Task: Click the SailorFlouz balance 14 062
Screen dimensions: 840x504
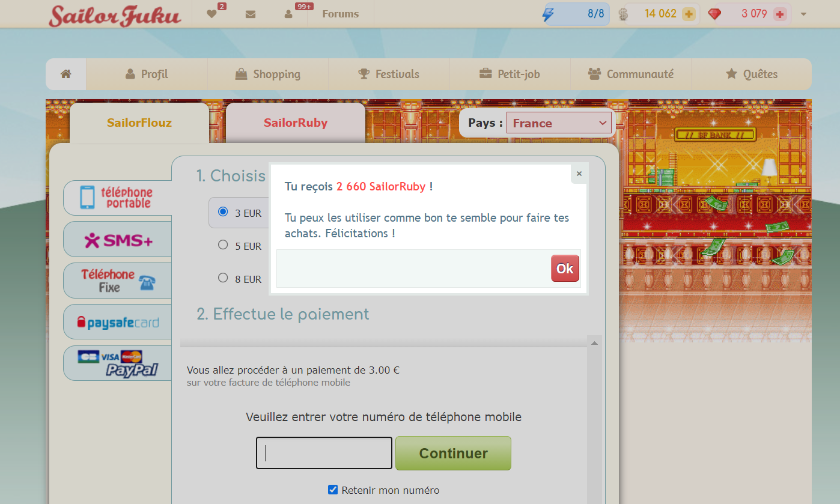Action: (x=660, y=14)
